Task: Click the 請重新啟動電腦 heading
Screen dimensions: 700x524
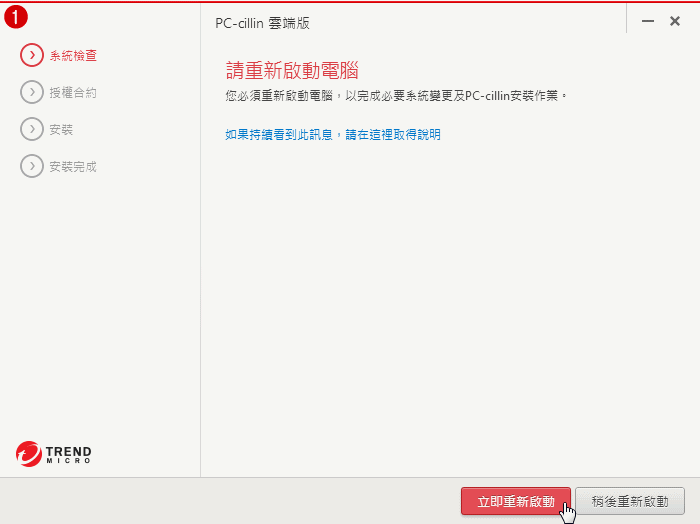Action: pos(292,71)
